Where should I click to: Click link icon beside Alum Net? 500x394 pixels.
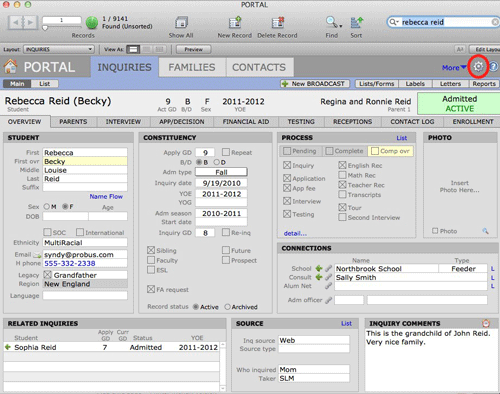tap(328, 286)
